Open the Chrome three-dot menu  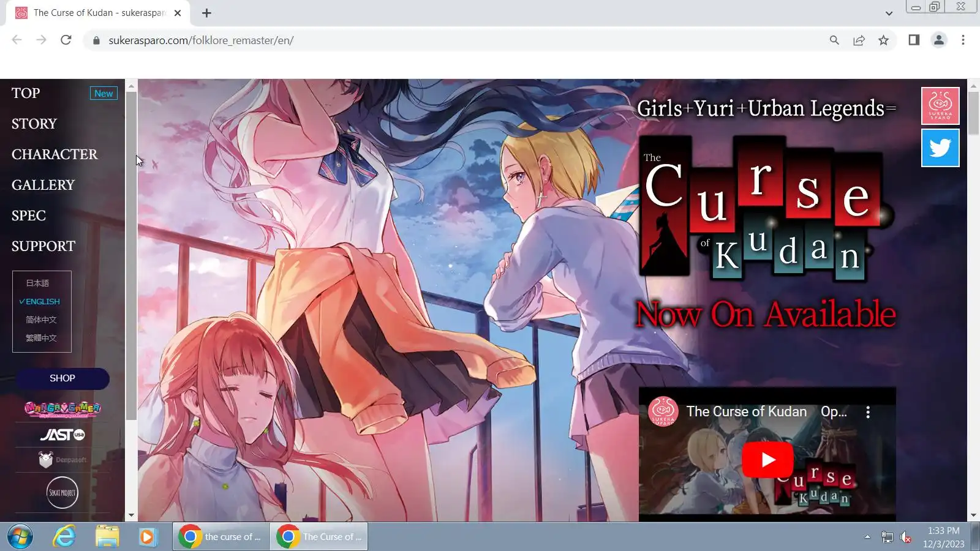point(963,40)
